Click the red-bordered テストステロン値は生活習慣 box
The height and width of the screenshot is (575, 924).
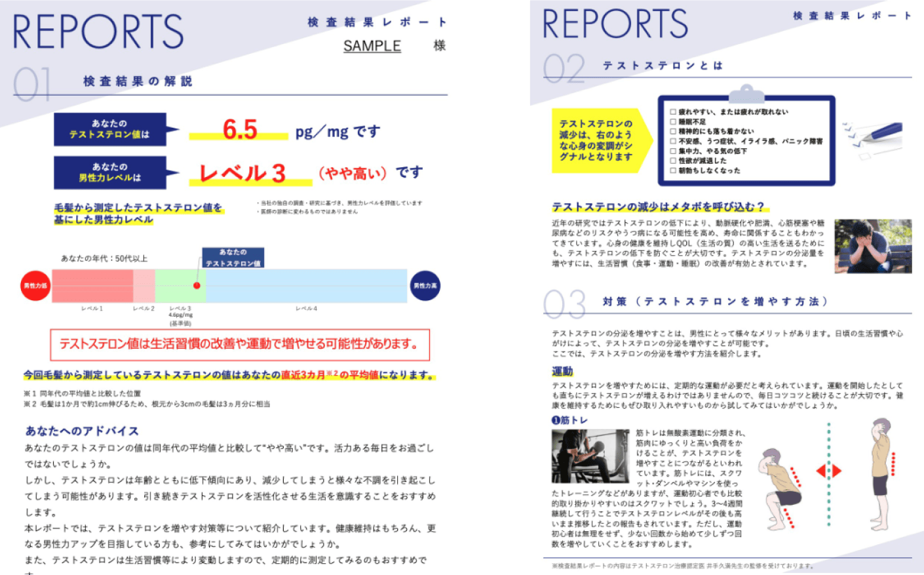click(240, 345)
